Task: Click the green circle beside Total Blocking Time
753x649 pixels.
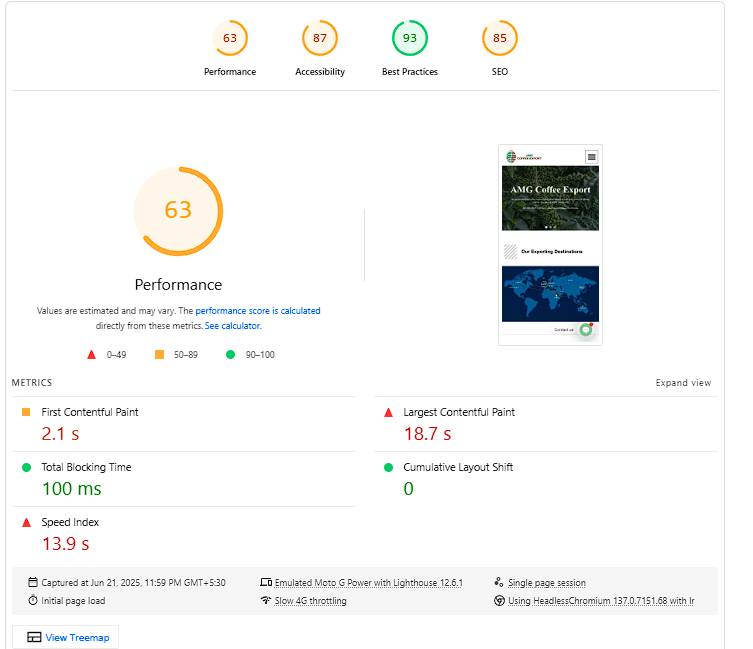Action: coord(26,467)
